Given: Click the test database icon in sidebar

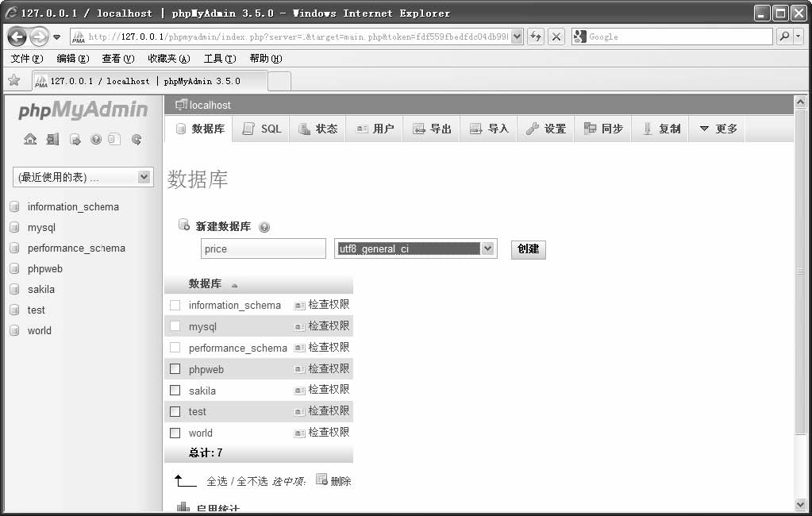Looking at the screenshot, I should click(x=14, y=310).
